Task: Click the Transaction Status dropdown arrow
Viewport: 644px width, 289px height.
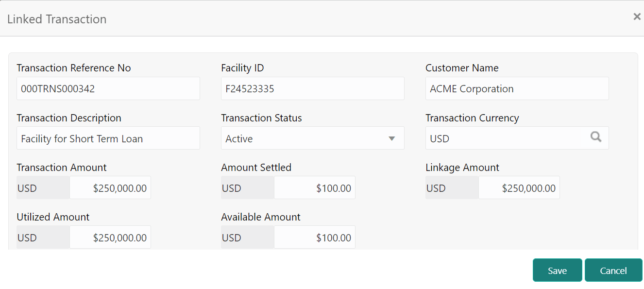Action: (x=391, y=138)
